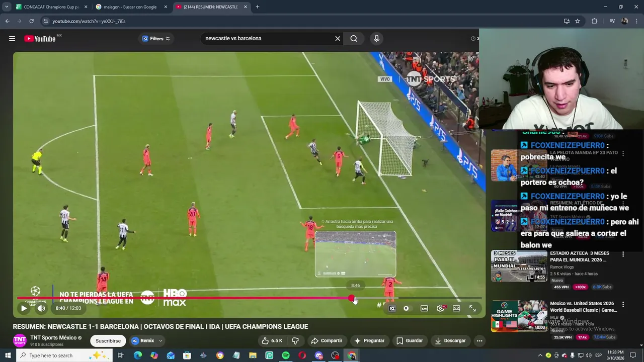Open options menu for La Pelota Manda video
Image resolution: width=644 pixels, height=362 pixels.
click(x=623, y=154)
